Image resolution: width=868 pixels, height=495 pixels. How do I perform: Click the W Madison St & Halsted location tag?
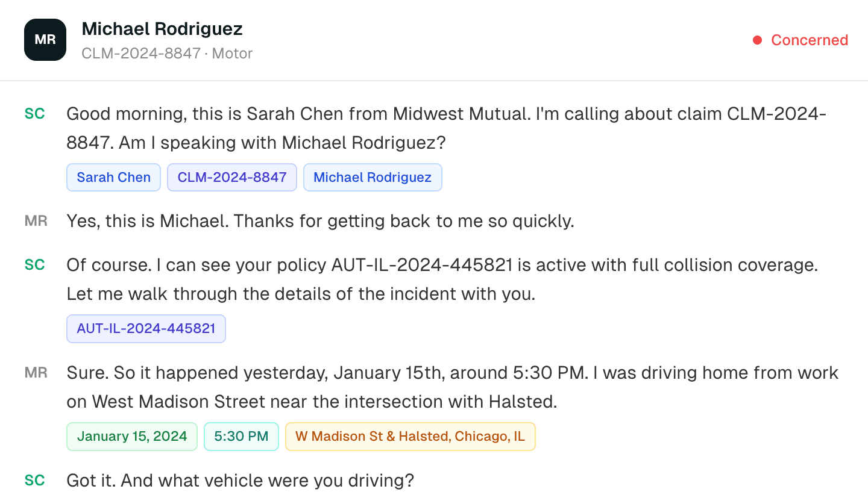click(x=410, y=436)
